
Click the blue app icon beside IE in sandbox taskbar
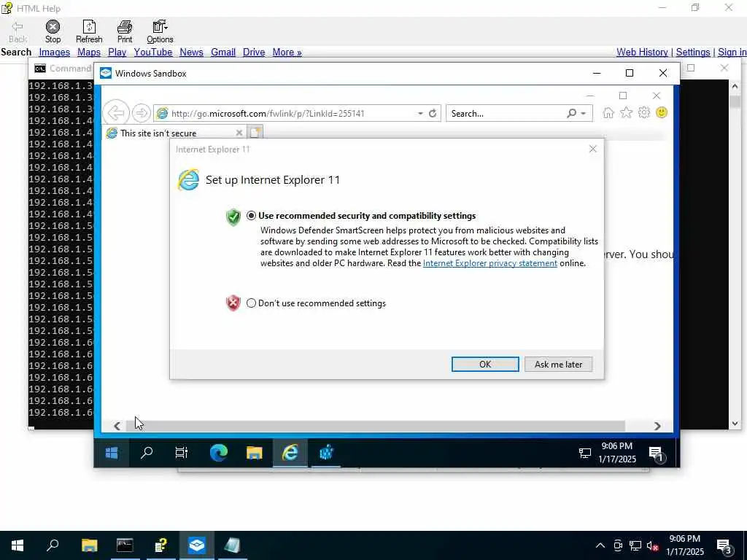[x=326, y=452]
